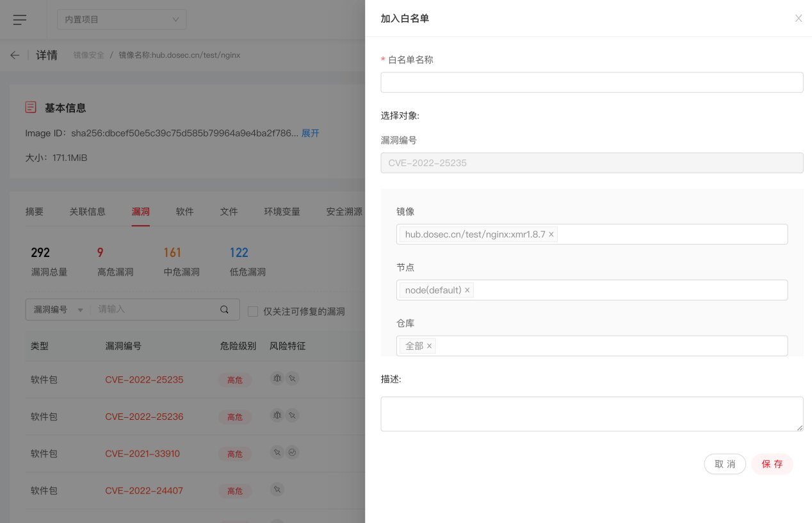Viewport: 812px width, 523px height.
Task: Click the risk feature icon for CVE-2022-24407
Action: (x=277, y=490)
